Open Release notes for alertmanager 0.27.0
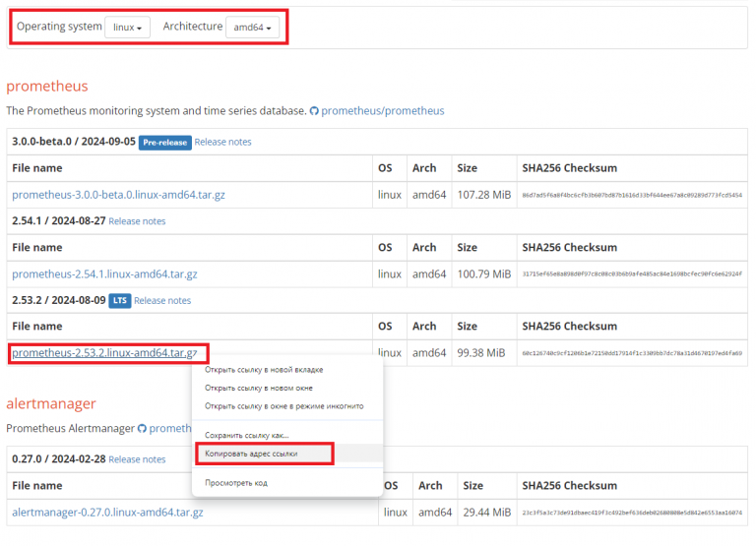756x546 pixels. pos(137,459)
